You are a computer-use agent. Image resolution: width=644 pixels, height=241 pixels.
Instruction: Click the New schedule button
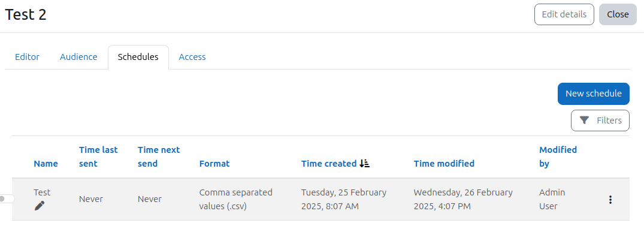(594, 94)
